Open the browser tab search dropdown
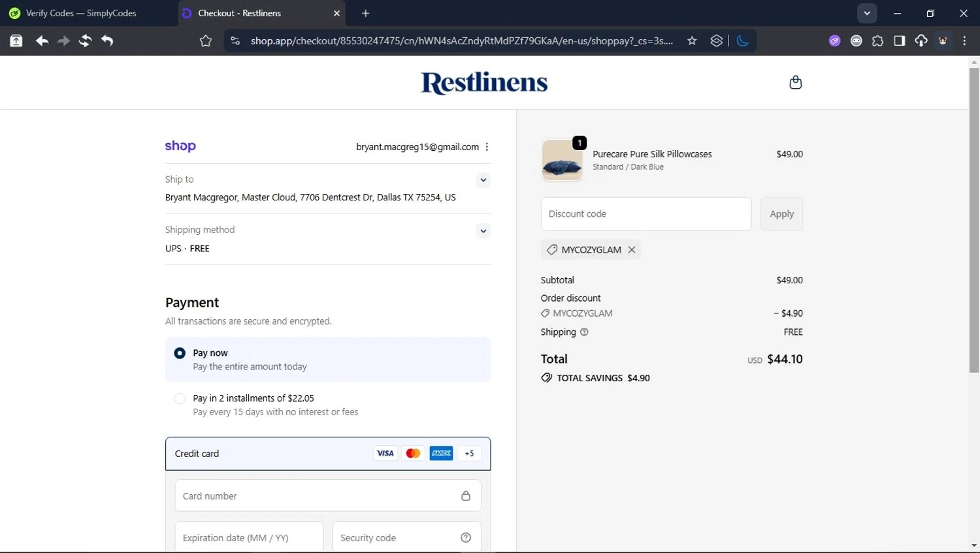This screenshot has width=980, height=553. [867, 13]
